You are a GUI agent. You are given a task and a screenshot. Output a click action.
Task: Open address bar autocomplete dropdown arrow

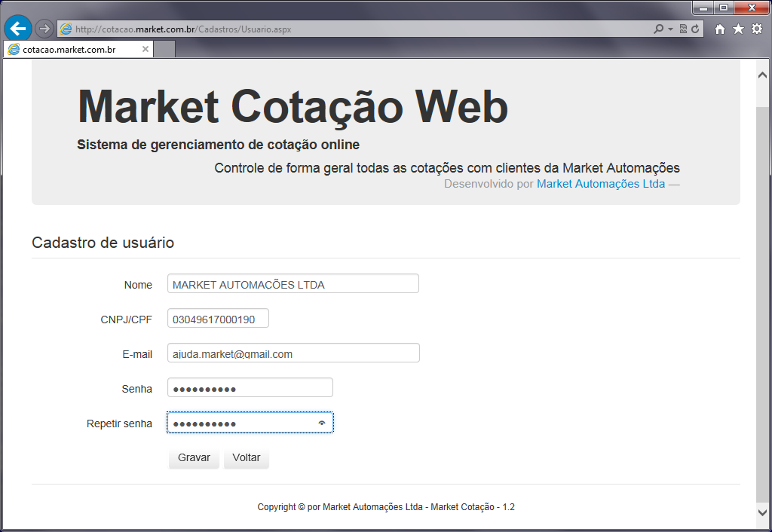coord(670,29)
